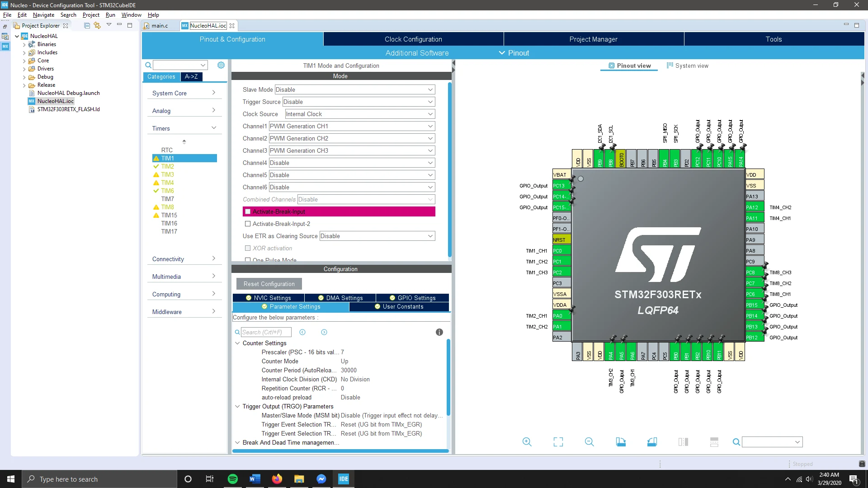Screen dimensions: 868x488
Task: Open Firefox from the taskbar
Action: click(x=277, y=479)
